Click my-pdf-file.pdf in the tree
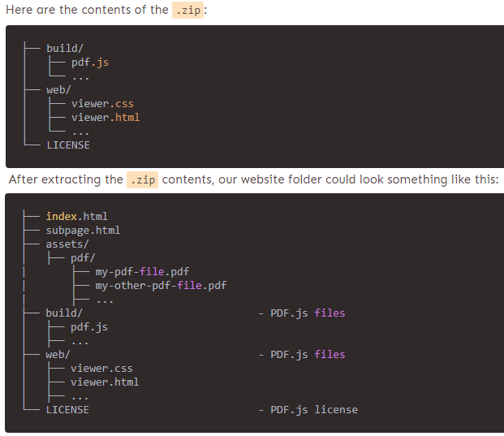This screenshot has height=436, width=504. click(x=143, y=272)
